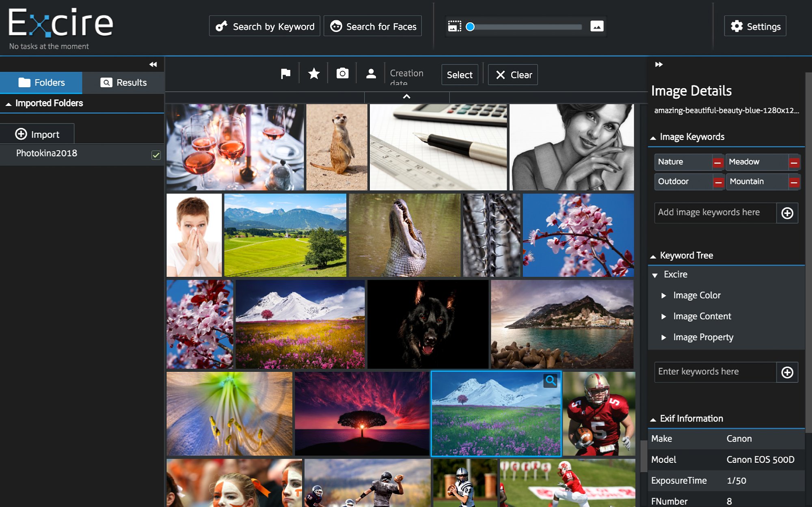Collapse Exif Information section
The image size is (812, 507).
point(653,420)
